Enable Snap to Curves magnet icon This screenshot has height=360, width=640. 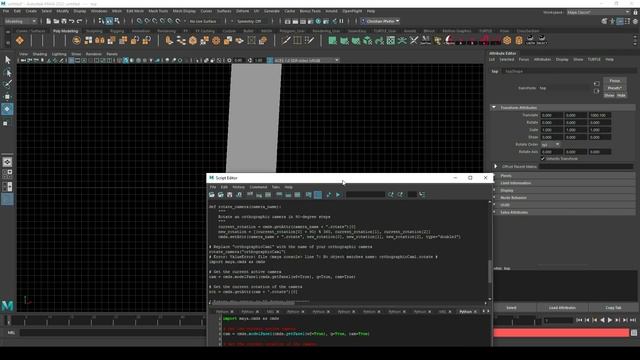[x=147, y=21]
